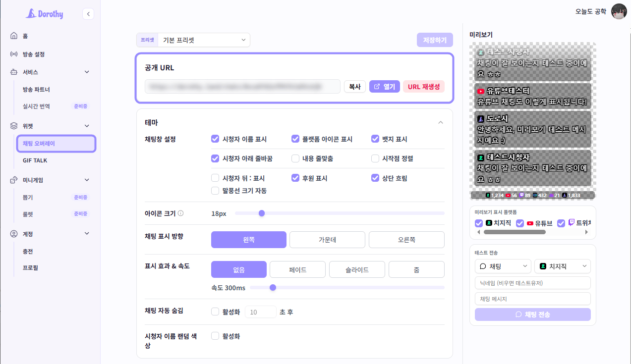Viewport: 631px width, 364px height.
Task: Uncheck 치지직 preview platform checkbox
Action: [479, 223]
